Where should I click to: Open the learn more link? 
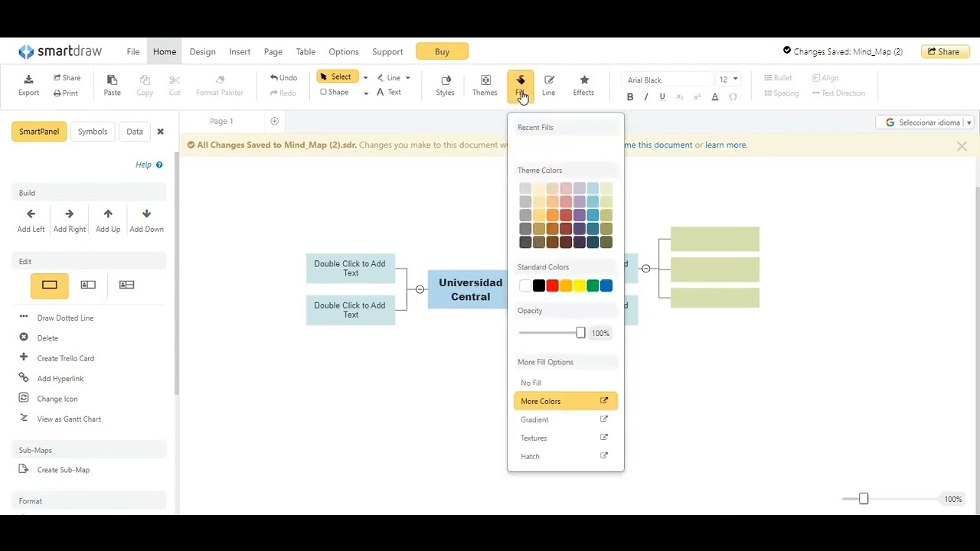point(726,145)
